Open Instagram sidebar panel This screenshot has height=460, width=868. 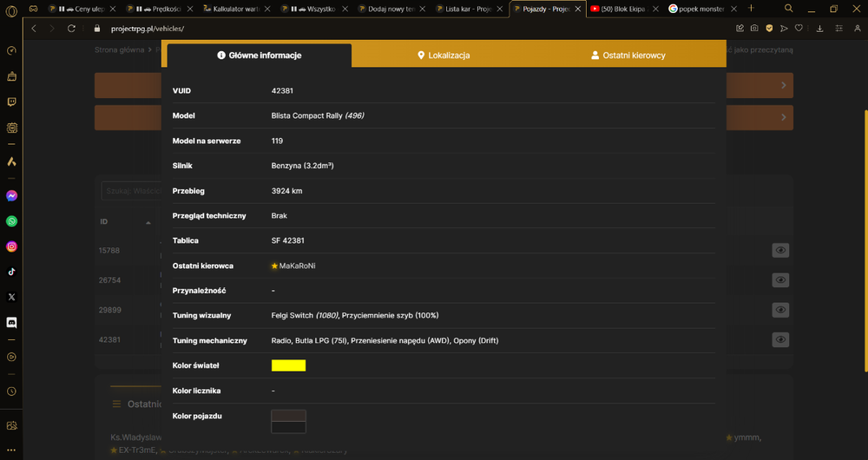(x=11, y=246)
